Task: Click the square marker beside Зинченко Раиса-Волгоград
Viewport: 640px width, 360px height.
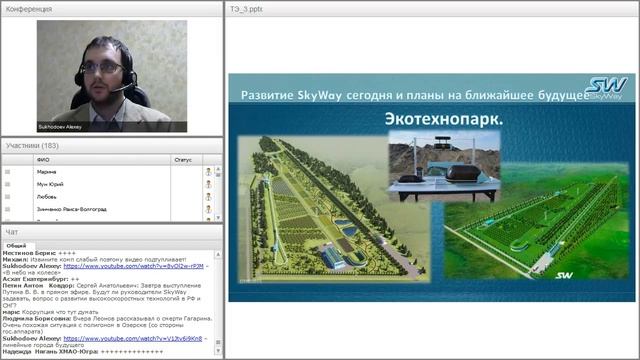Action: (x=7, y=209)
